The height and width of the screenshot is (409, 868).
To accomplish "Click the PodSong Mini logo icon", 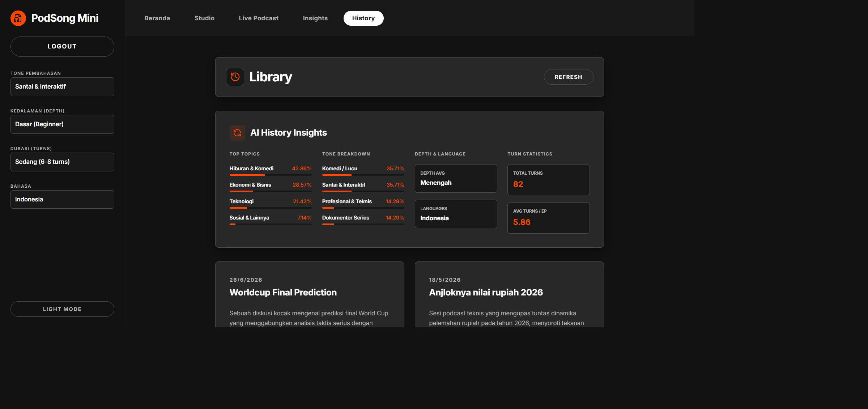I will (x=18, y=18).
